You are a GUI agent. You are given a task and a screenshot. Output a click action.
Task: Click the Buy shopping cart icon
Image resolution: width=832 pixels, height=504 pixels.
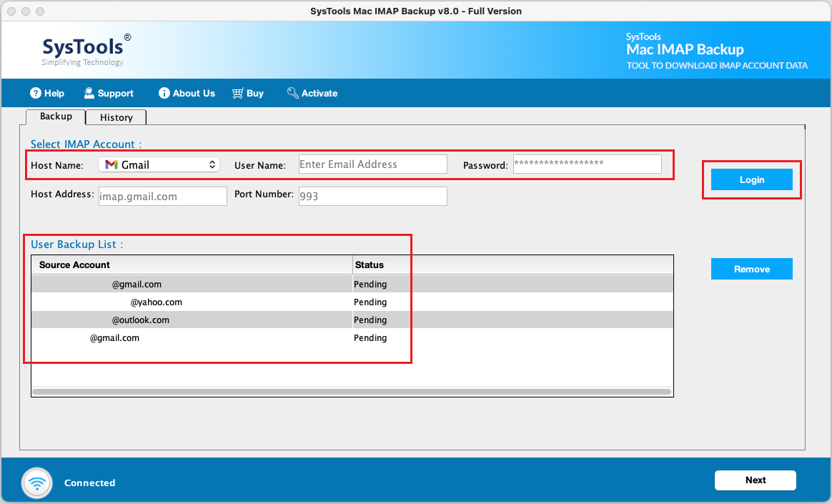click(x=238, y=94)
